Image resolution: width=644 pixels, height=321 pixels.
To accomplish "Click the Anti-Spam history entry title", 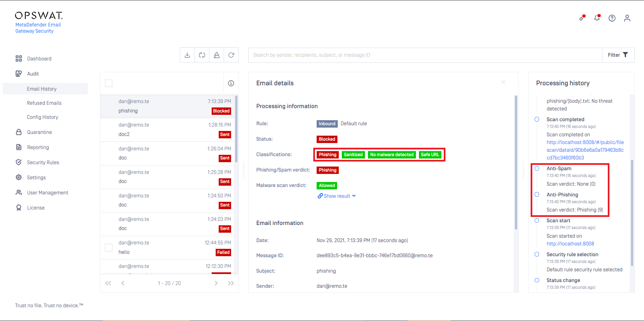I will [x=559, y=168].
